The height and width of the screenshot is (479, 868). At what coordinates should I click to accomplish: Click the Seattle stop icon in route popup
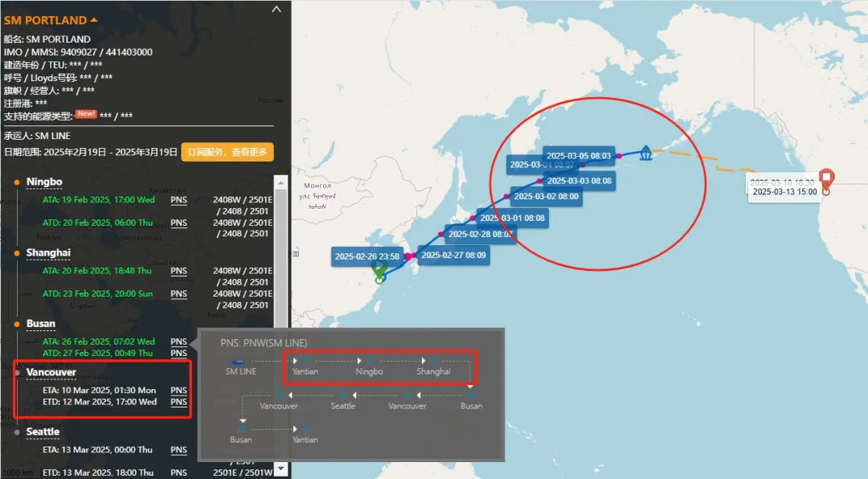point(343,395)
